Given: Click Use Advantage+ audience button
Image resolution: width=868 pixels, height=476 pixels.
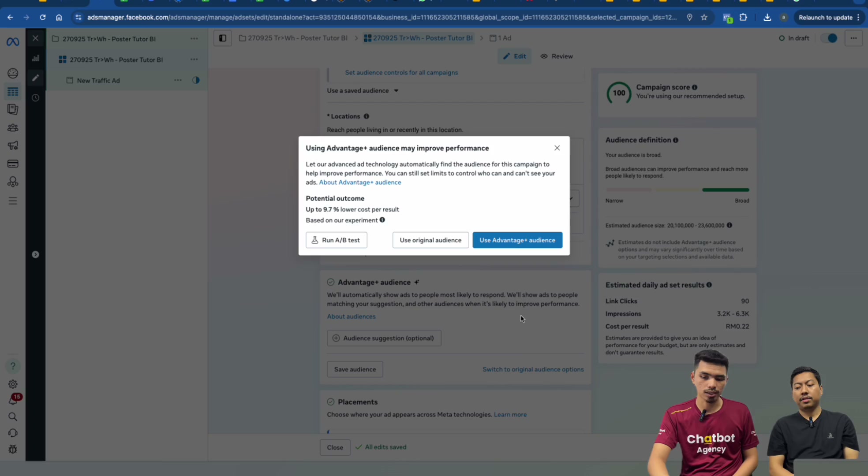Looking at the screenshot, I should 517,240.
